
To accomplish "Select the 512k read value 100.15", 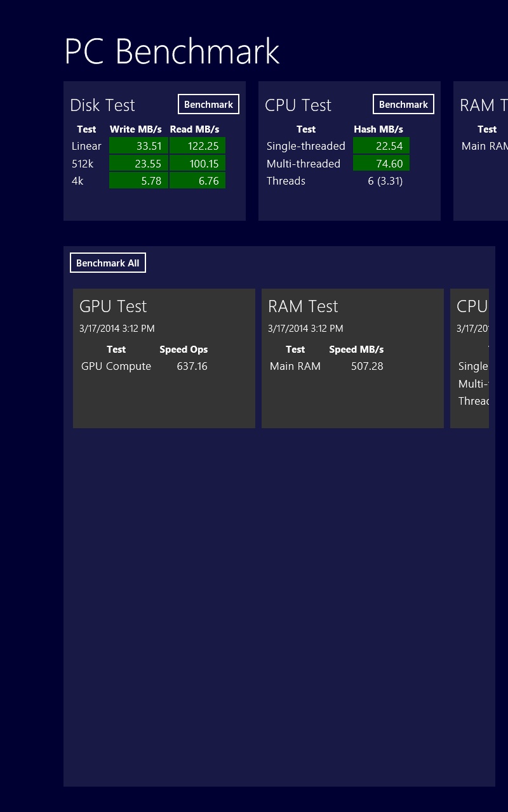I will point(197,164).
